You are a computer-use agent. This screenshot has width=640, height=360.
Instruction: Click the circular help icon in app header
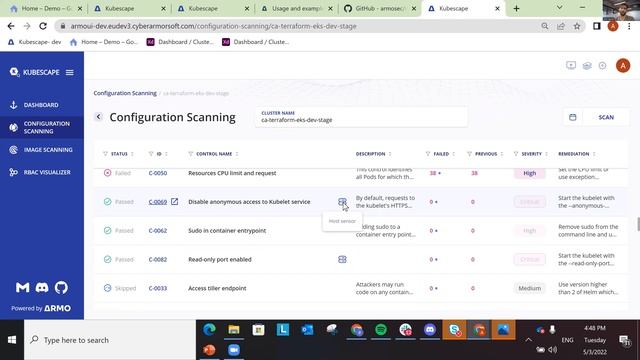coord(602,65)
